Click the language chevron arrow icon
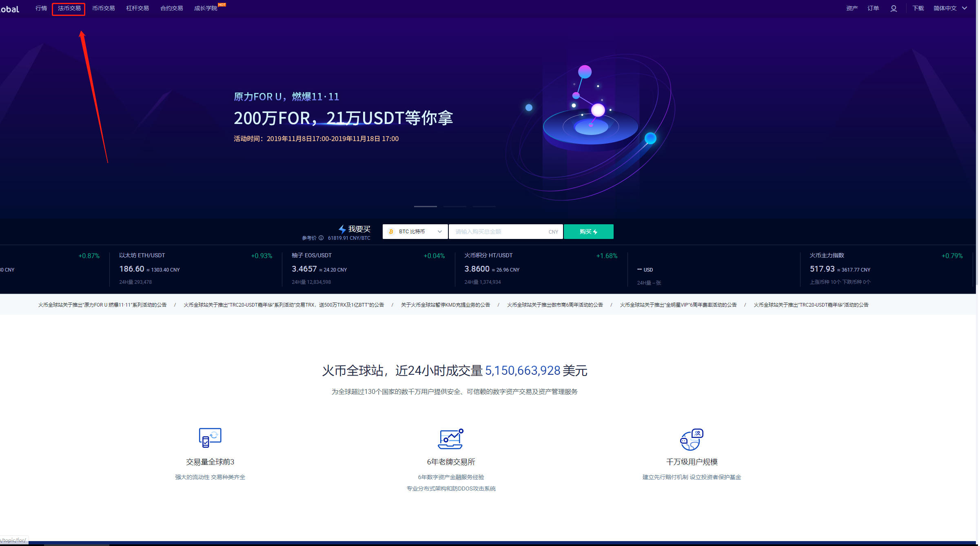Image resolution: width=980 pixels, height=546 pixels. [964, 8]
